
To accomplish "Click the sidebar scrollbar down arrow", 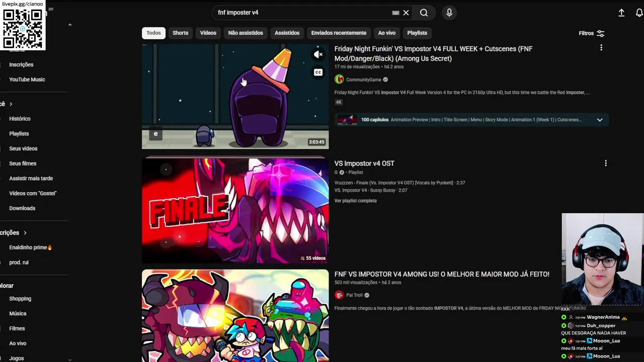I will (70, 359).
